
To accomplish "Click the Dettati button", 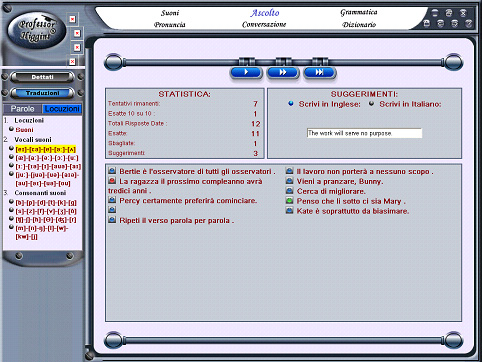I will click(42, 77).
